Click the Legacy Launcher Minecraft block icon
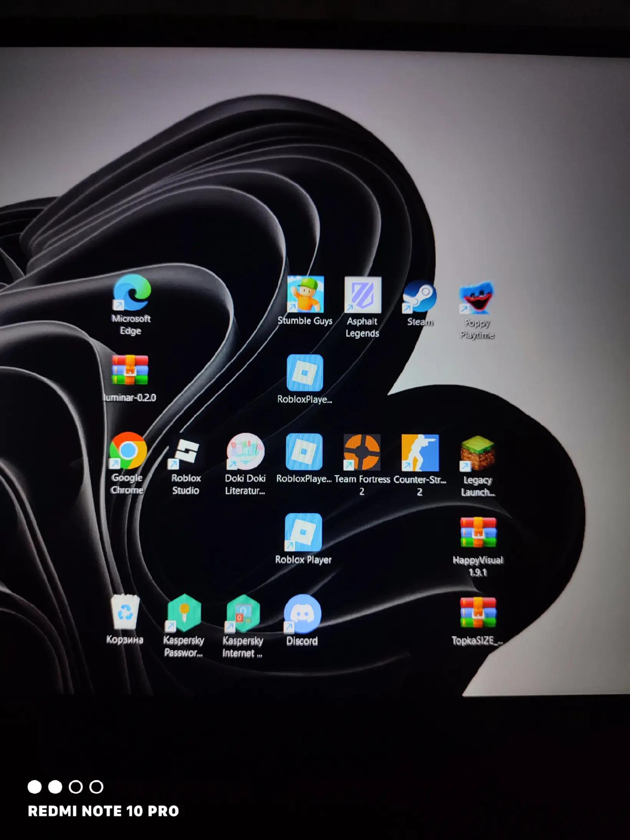The width and height of the screenshot is (630, 840). click(477, 453)
